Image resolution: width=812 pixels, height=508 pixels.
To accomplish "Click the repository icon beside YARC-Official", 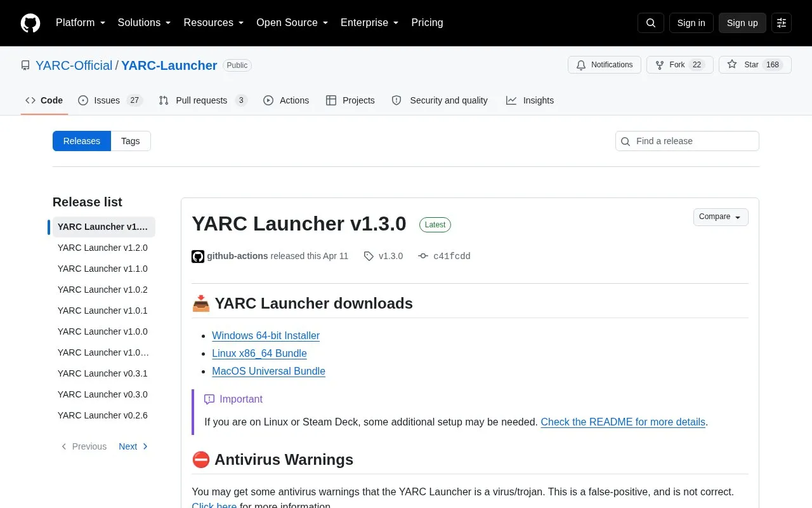I will tap(25, 65).
